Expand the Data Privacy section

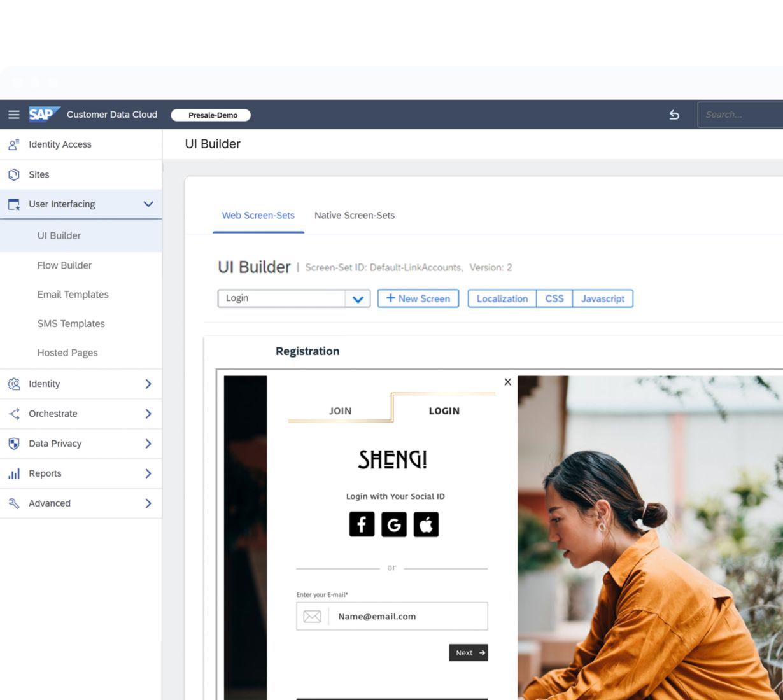(148, 444)
